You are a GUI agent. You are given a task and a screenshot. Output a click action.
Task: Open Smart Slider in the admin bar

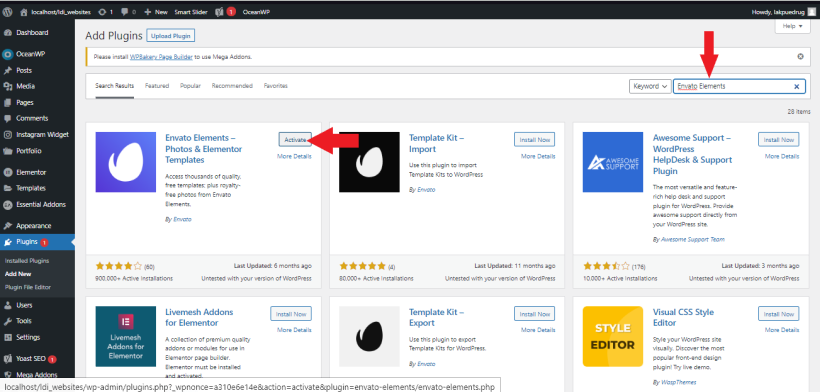click(x=191, y=11)
